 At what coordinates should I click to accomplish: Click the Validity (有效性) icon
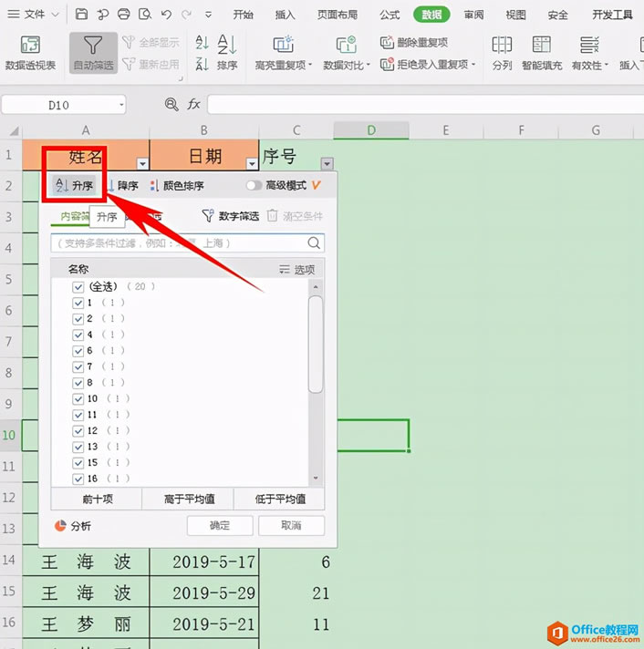[x=589, y=45]
